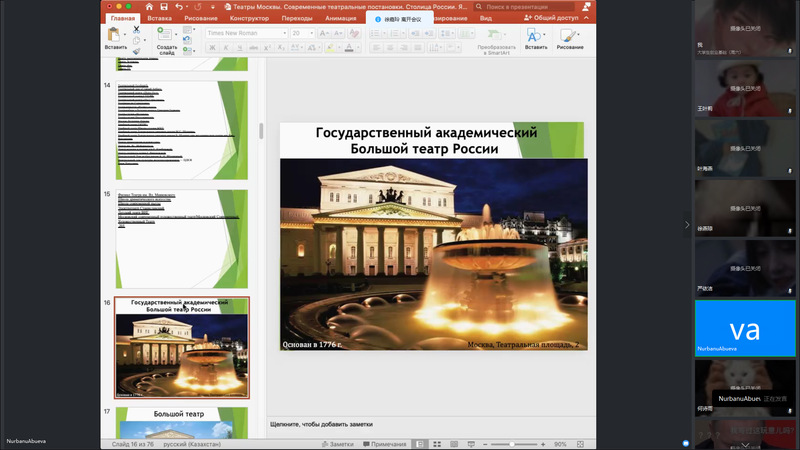Viewport: 800px width, 450px height.
Task: Switch to Reading view in the status bar
Action: point(454,444)
